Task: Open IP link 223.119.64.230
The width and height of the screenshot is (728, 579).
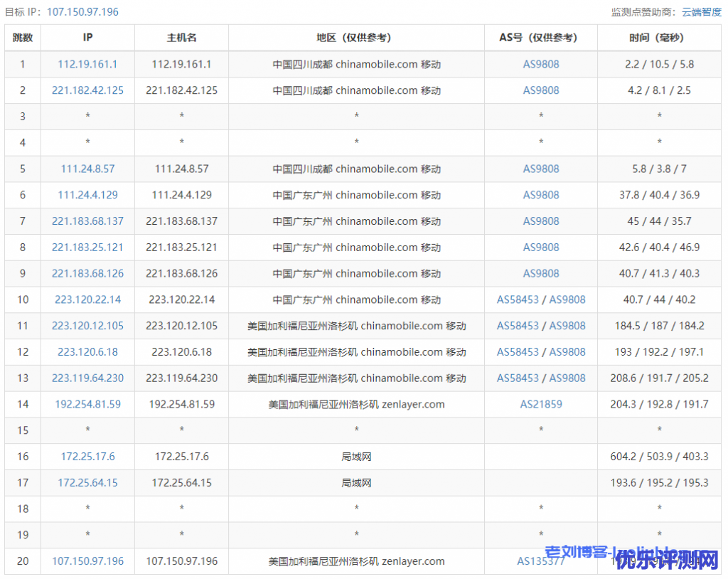Action: pos(87,378)
